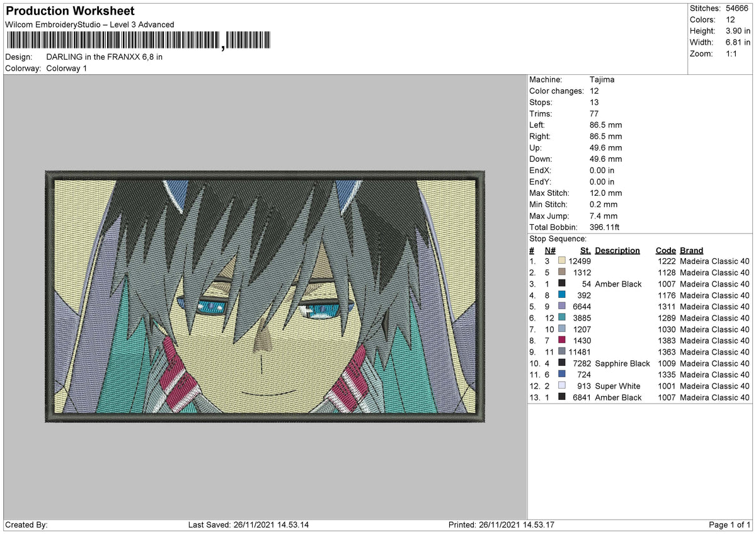Viewport: 756px width, 534px height.
Task: Click the Code column header
Action: (x=665, y=250)
